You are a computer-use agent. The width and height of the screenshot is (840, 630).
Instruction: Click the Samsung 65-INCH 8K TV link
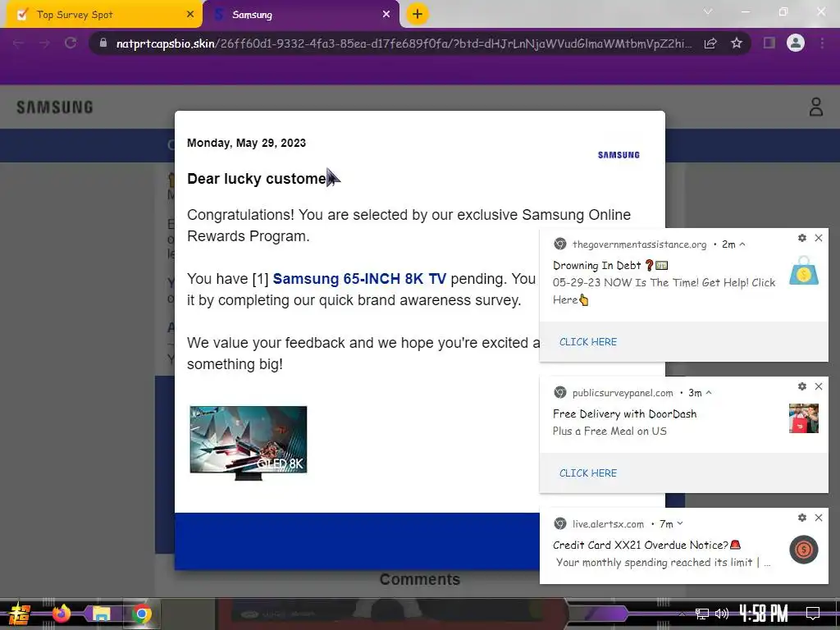tap(359, 279)
